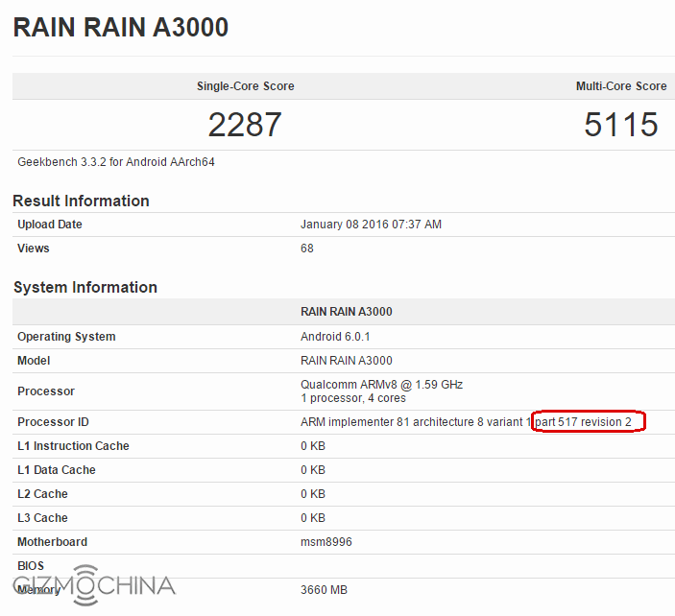The image size is (675, 616).
Task: Click the 3660 MB memory value
Action: tap(324, 590)
